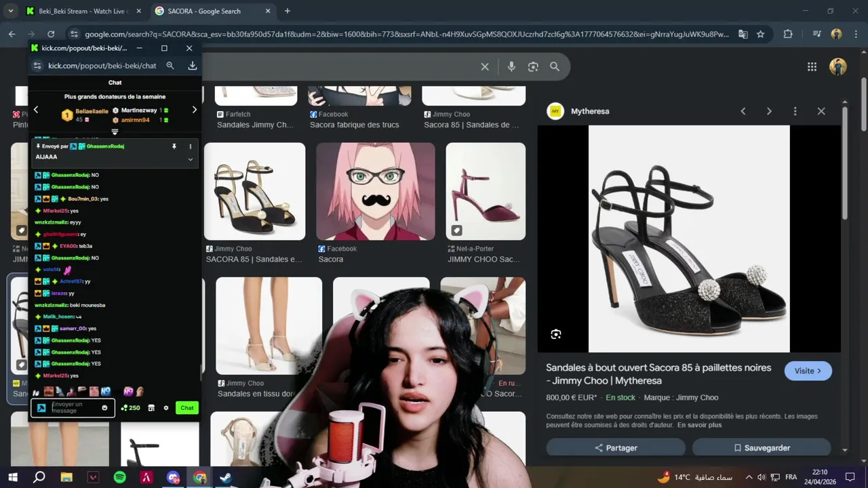Reload the Google Search page
Image resolution: width=868 pixels, height=488 pixels.
coord(51,34)
